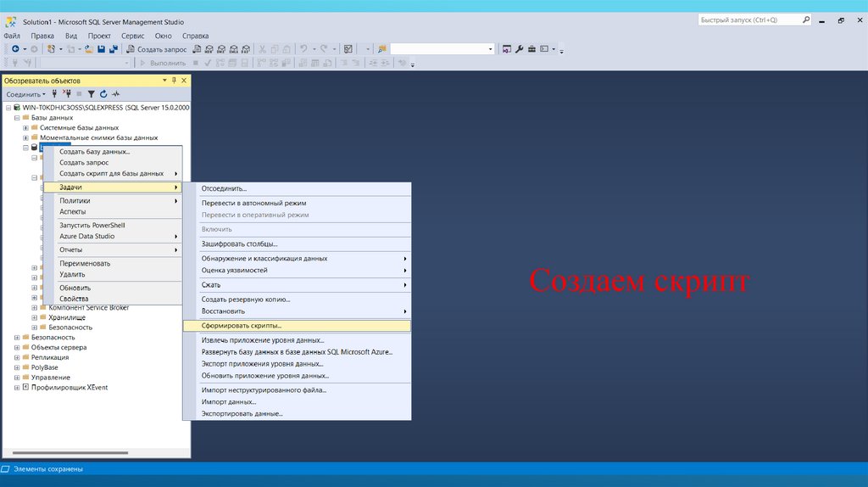868x487 pixels.
Task: Open the Сервис menu in menu bar
Action: (x=132, y=36)
